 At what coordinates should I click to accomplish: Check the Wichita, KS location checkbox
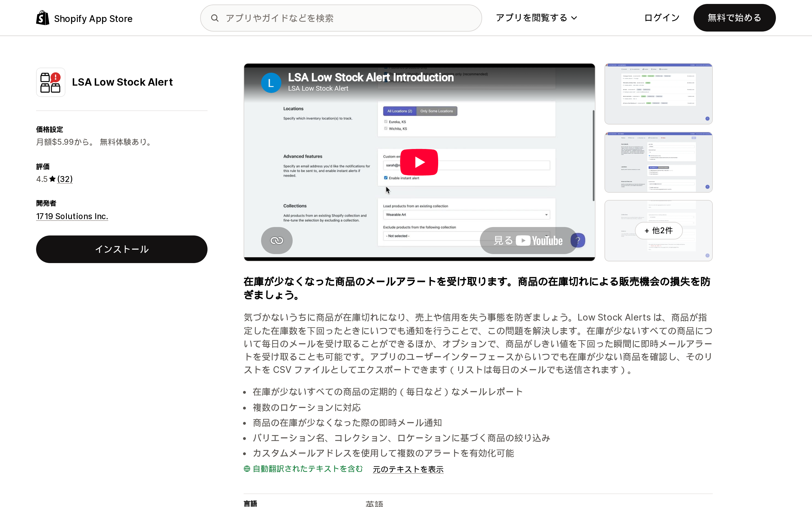pos(385,128)
